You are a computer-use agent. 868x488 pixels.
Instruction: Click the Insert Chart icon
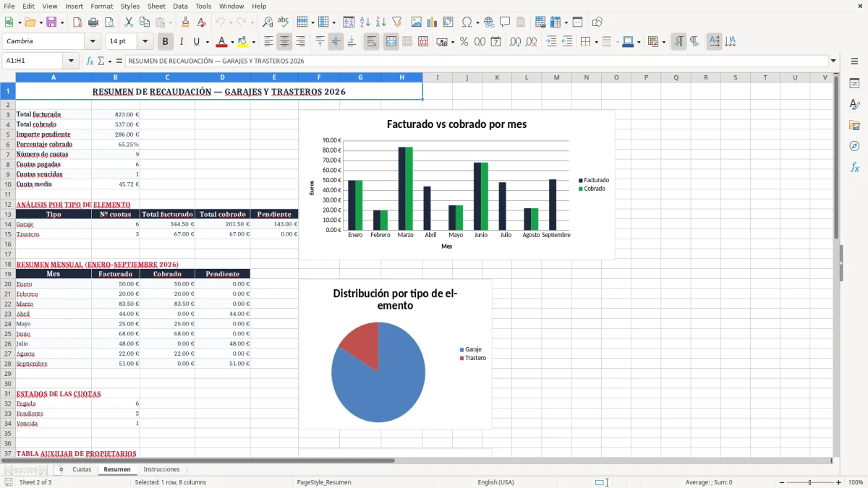[433, 22]
